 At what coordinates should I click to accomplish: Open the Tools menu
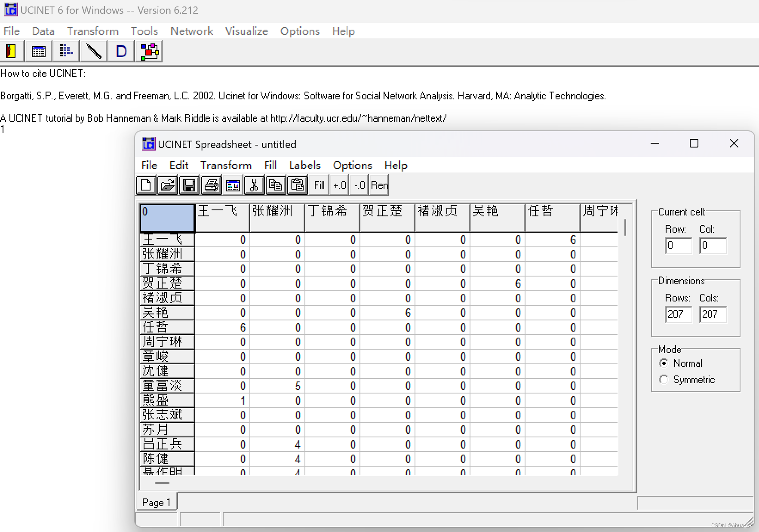(x=144, y=31)
